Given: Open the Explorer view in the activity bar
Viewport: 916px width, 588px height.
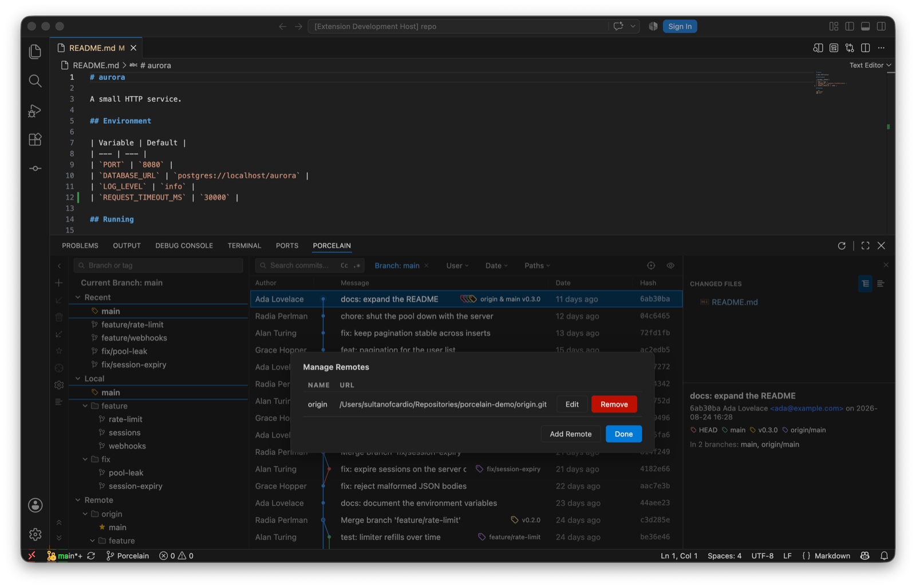Looking at the screenshot, I should pyautogui.click(x=35, y=52).
